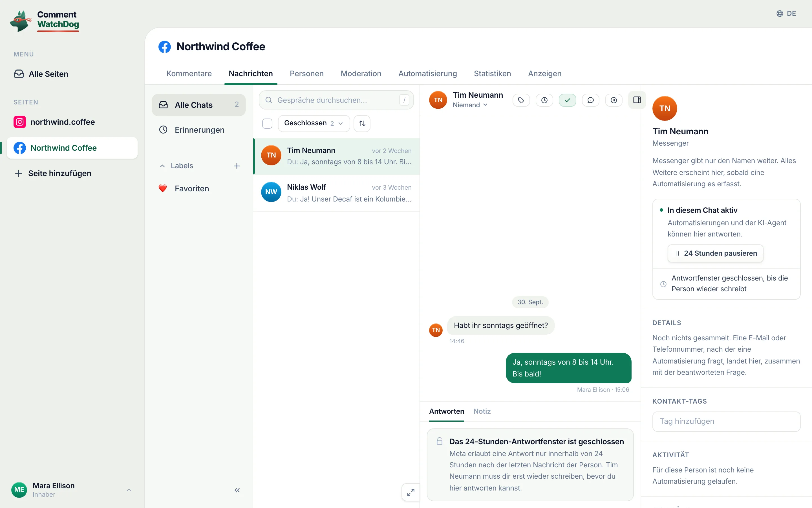Screen dimensions: 812x508
Task: Open the northwind.coffee Instagram page
Action: click(x=72, y=122)
